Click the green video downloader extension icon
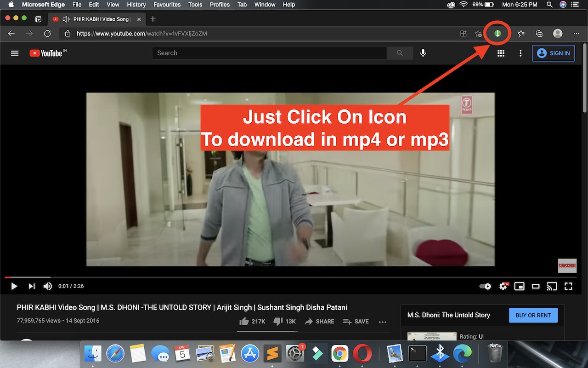The image size is (588, 368). 497,34
